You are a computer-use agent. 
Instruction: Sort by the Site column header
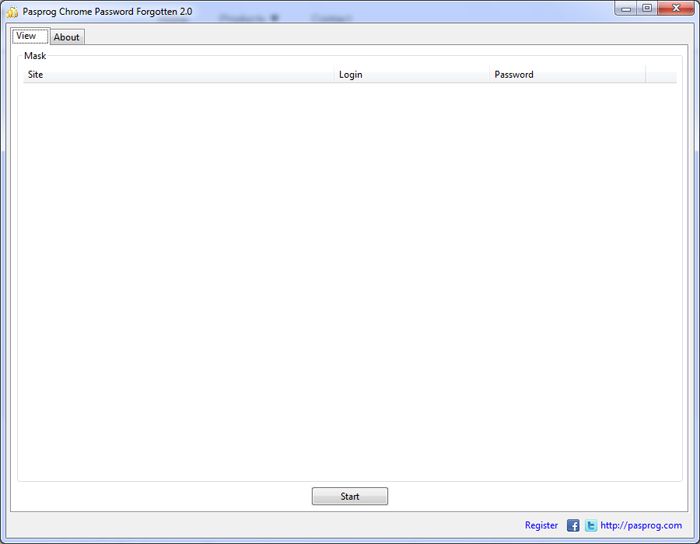coord(179,75)
